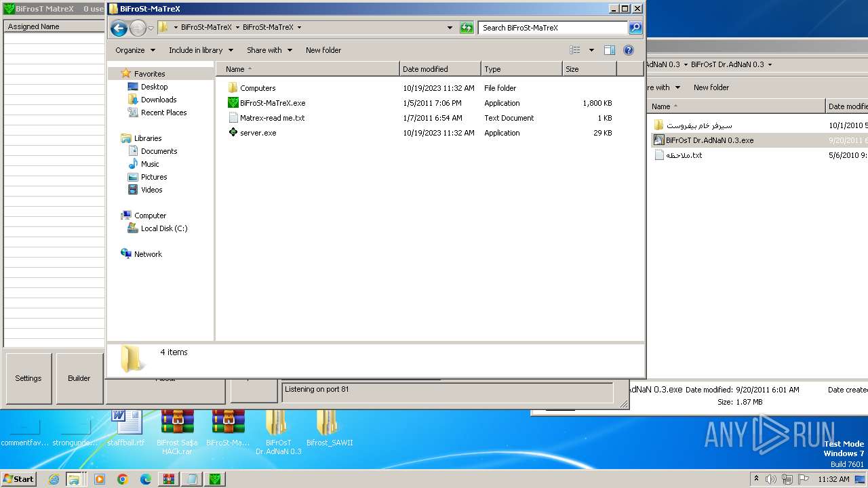The image size is (868, 488).
Task: Click the volume speaker tray icon
Action: coord(770,479)
